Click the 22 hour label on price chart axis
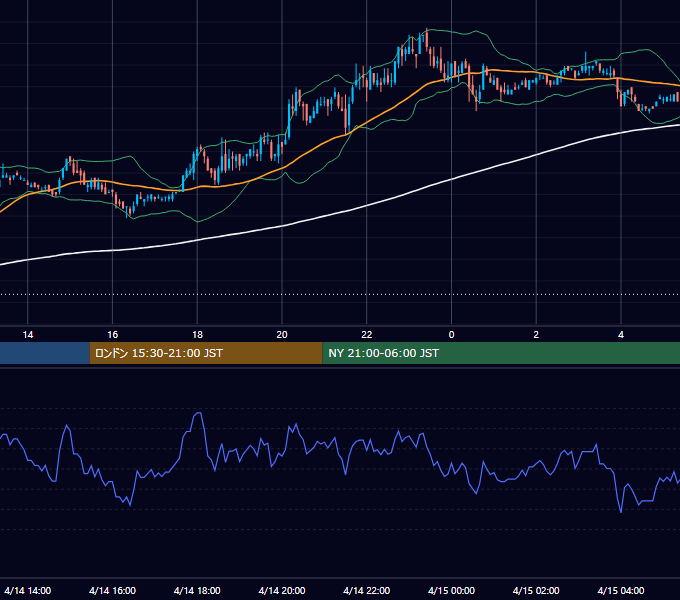Image resolution: width=680 pixels, height=600 pixels. (x=366, y=335)
